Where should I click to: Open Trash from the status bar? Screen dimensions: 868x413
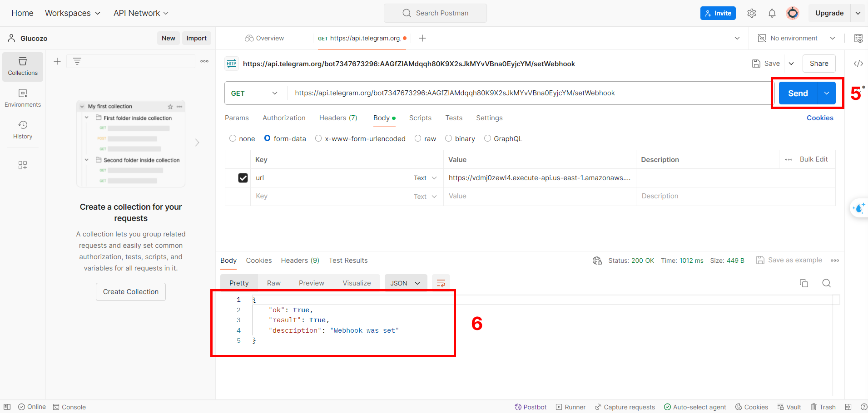tap(823, 407)
